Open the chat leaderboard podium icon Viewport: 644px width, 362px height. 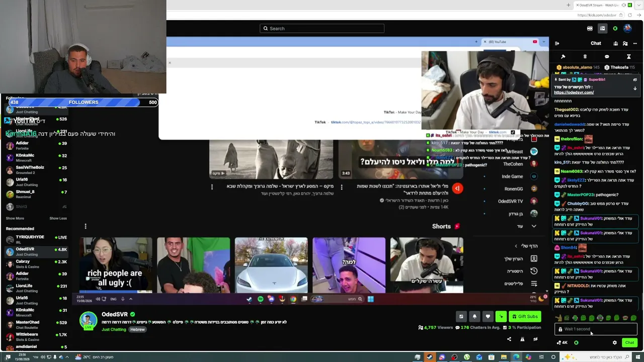(615, 43)
